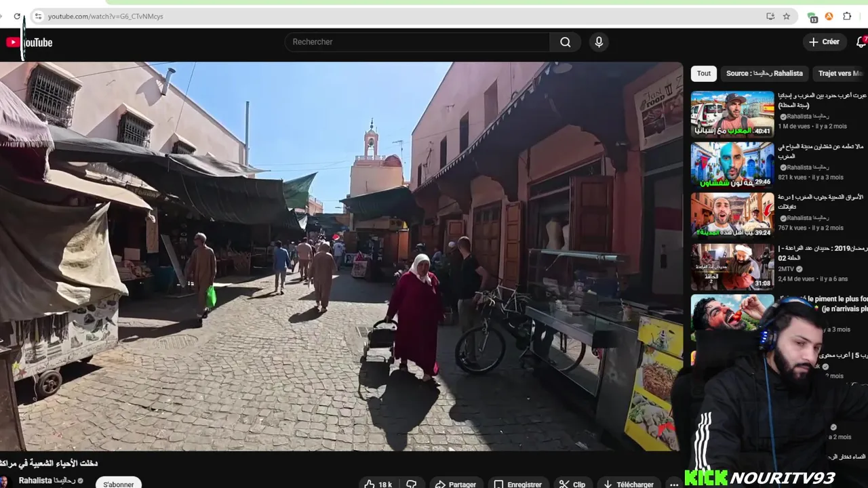
Task: Click the main video player frame
Action: (341, 256)
